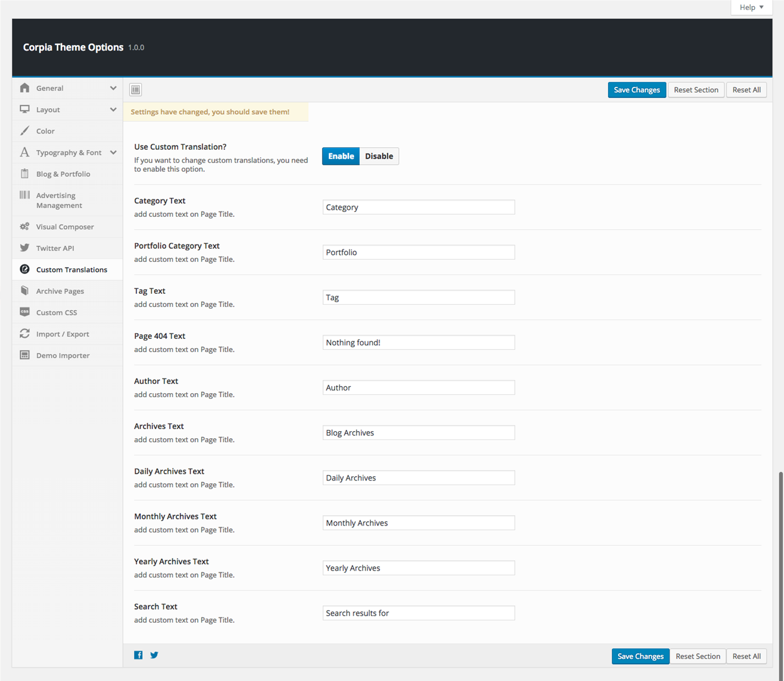Click the Page 404 Text input field

[x=419, y=343]
